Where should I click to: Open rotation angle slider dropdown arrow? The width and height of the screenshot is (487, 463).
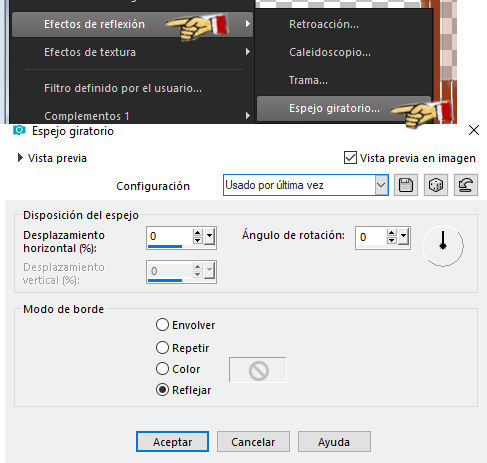pyautogui.click(x=403, y=237)
